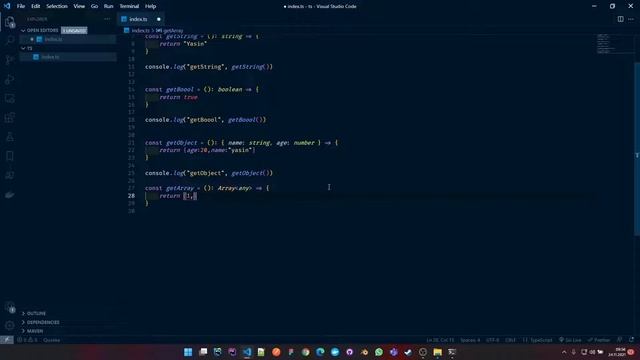Open the Run and Debug view
The height and width of the screenshot is (360, 640).
[x=9, y=79]
